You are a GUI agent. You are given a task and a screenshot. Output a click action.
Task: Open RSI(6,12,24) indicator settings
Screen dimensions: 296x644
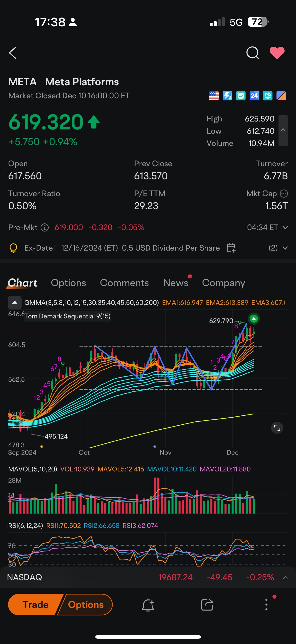point(26,525)
